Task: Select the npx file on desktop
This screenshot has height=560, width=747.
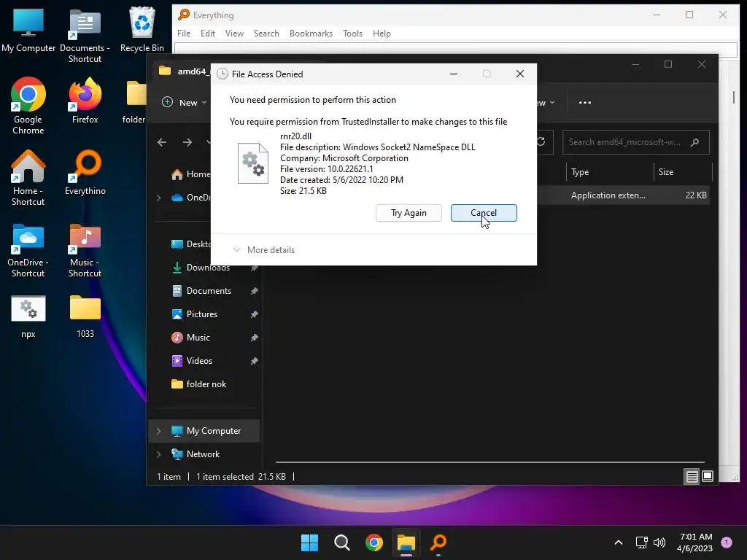Action: point(28,316)
